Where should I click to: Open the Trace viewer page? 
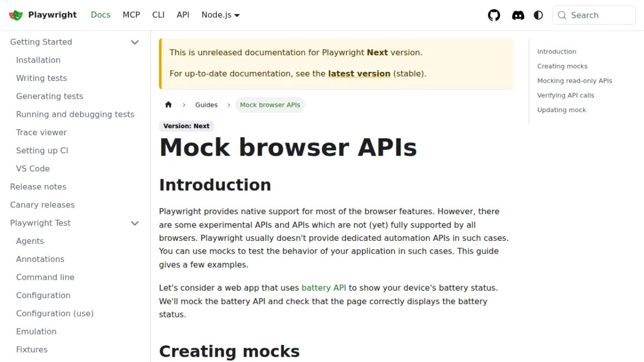coord(41,132)
